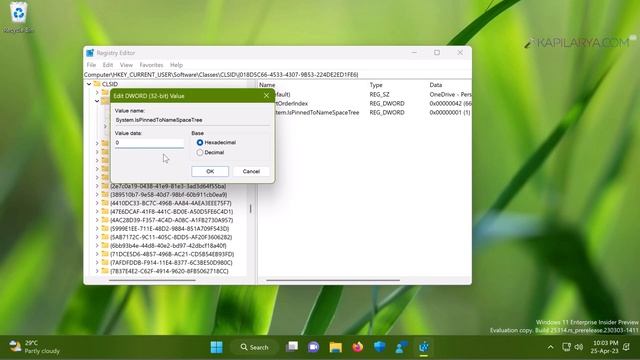Open Task View from taskbar

pos(292,347)
